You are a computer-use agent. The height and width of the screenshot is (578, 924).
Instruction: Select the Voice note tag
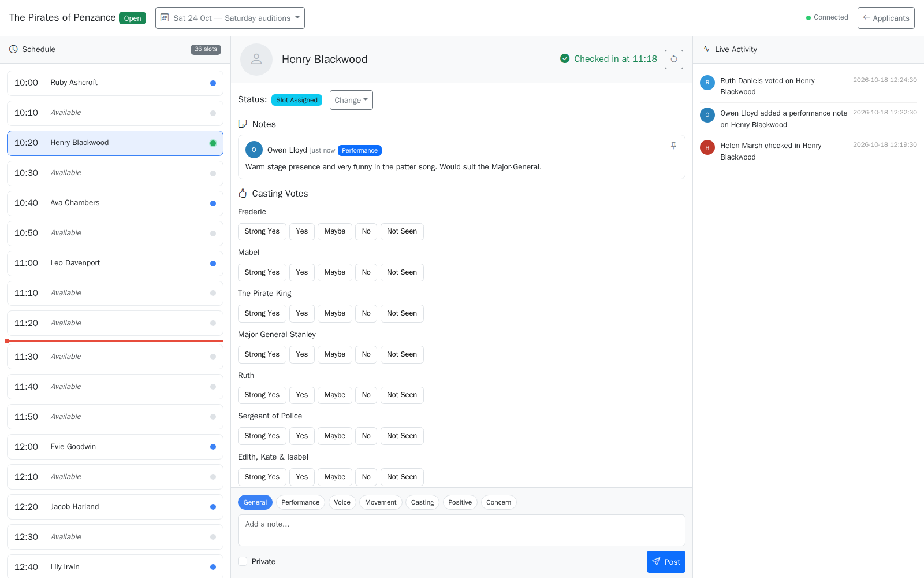coord(342,502)
